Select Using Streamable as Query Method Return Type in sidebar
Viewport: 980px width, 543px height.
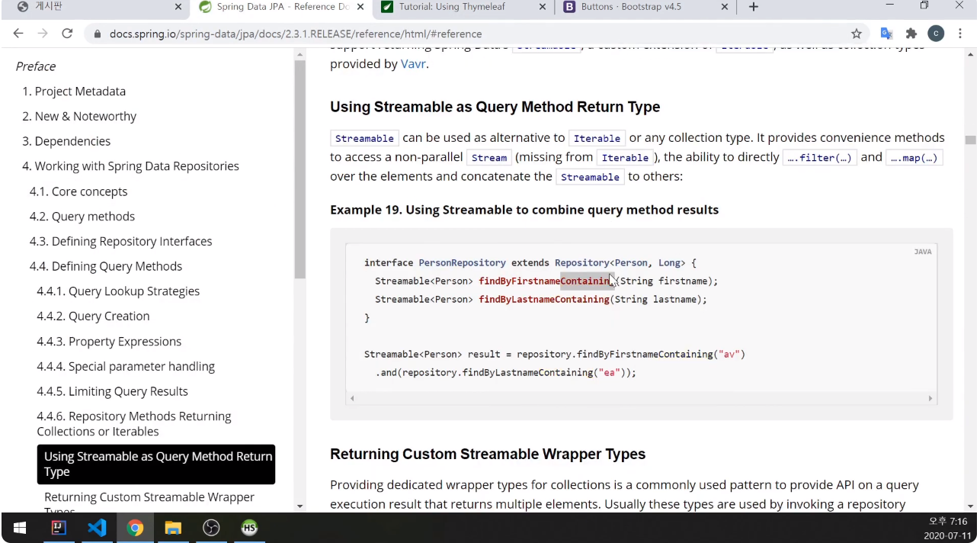pyautogui.click(x=156, y=464)
